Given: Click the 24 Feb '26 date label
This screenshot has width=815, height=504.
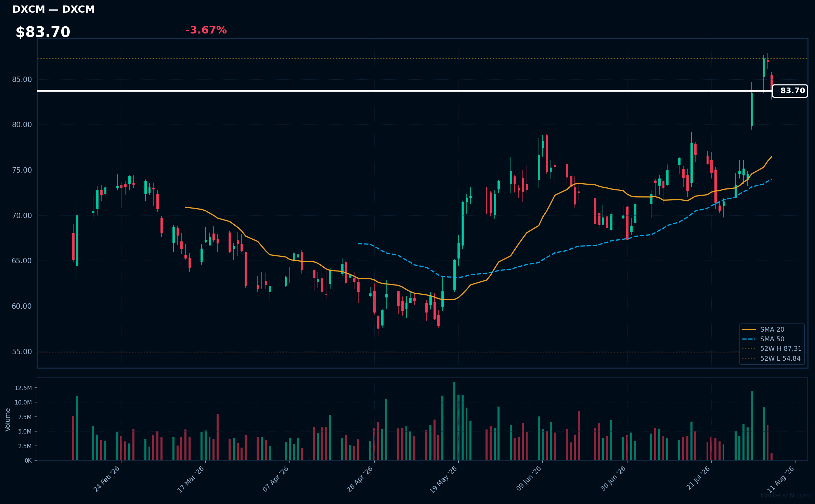Looking at the screenshot, I should [x=107, y=479].
